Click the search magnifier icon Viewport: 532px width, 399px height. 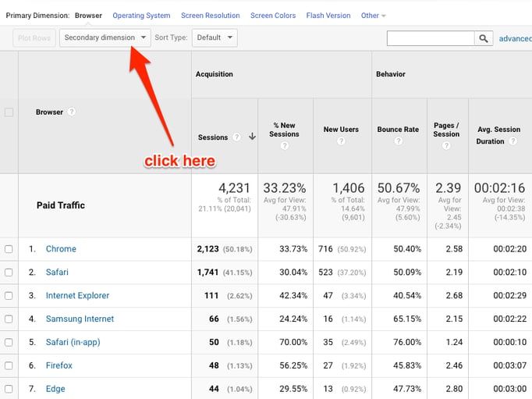pos(484,38)
